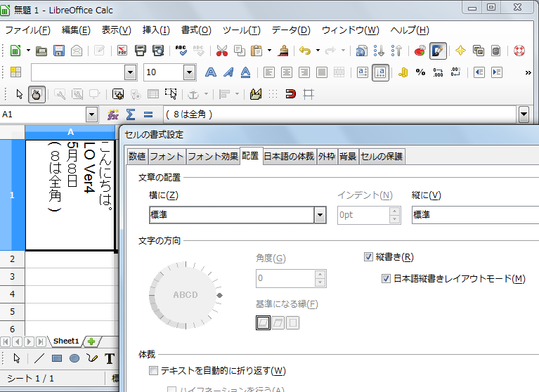Click cell A1 with vertical Japanese text

point(70,195)
